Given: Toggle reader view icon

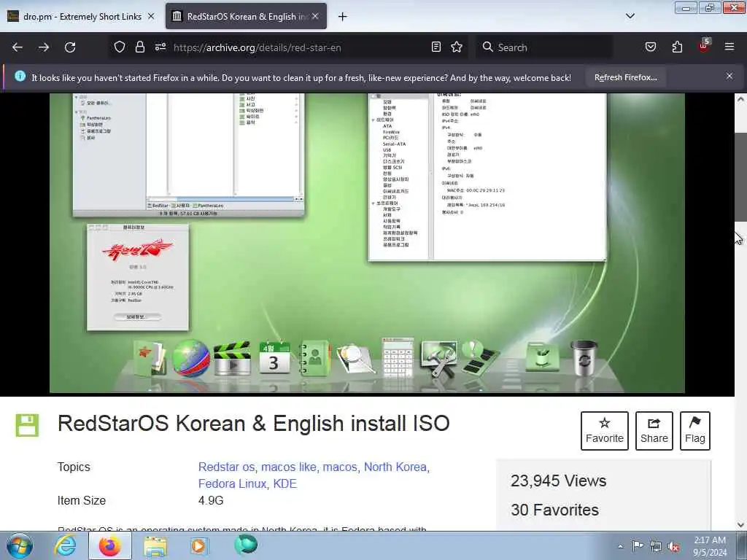Looking at the screenshot, I should pos(436,47).
